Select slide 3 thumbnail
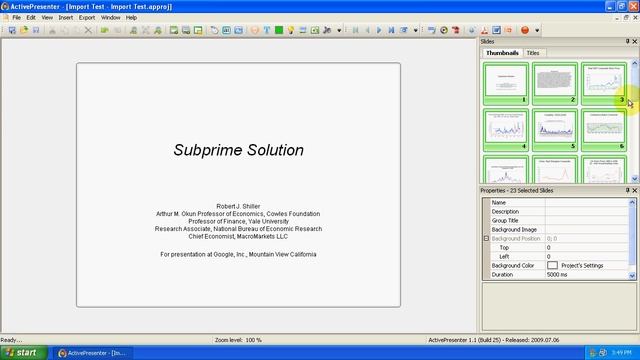This screenshot has height=360, width=640. click(604, 83)
